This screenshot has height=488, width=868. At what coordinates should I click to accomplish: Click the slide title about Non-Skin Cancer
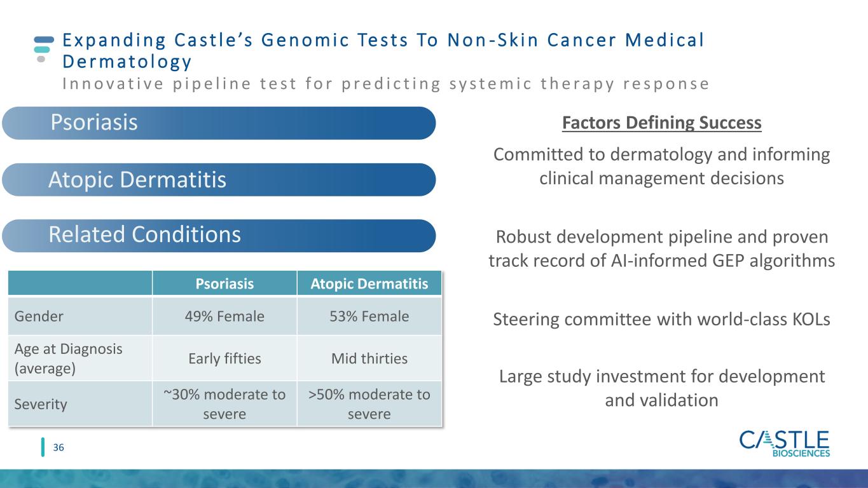tap(383, 51)
